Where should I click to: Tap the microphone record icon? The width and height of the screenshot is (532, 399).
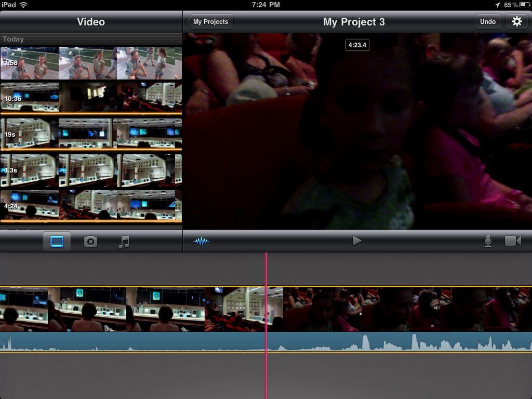pos(488,241)
